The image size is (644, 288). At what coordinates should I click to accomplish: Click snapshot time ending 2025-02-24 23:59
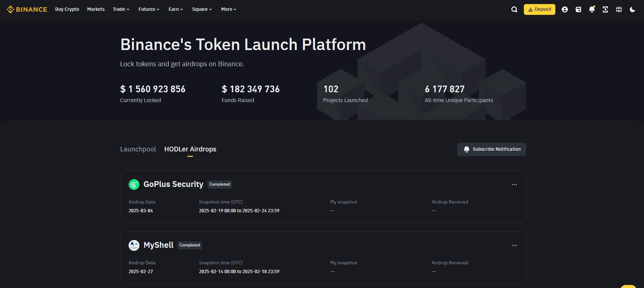239,211
